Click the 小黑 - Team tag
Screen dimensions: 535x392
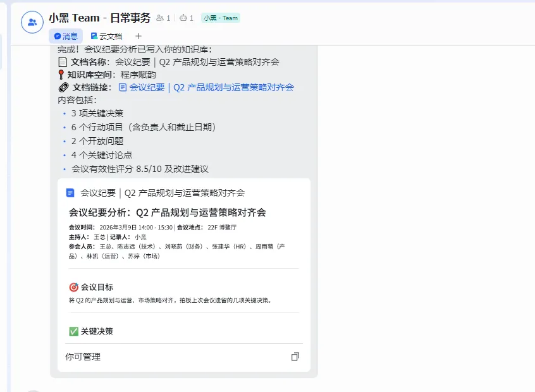coord(221,18)
